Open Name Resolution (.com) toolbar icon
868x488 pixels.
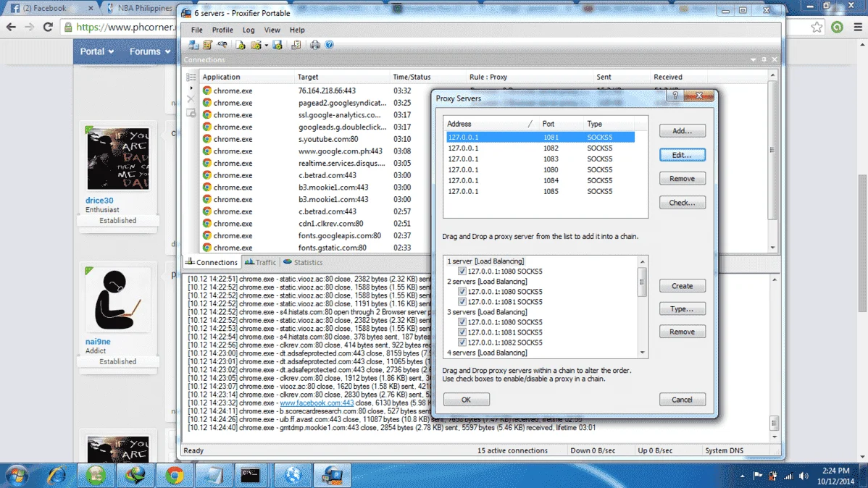coord(222,45)
